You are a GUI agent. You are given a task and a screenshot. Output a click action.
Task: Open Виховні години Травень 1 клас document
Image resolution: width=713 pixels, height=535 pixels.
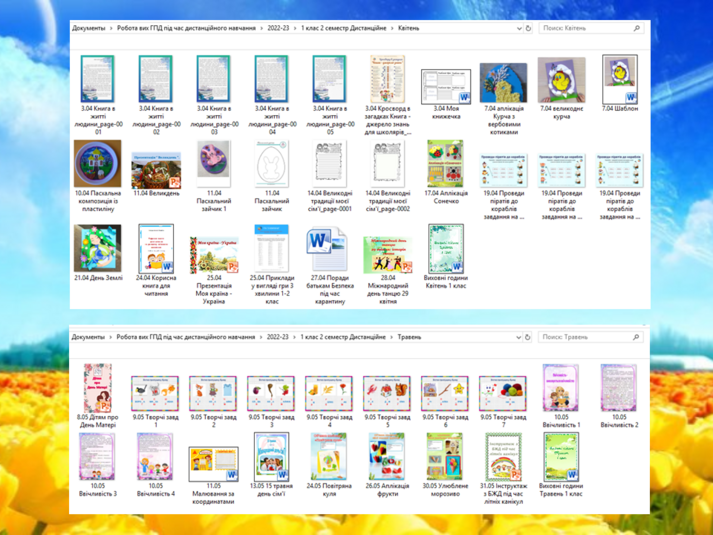coord(561,465)
